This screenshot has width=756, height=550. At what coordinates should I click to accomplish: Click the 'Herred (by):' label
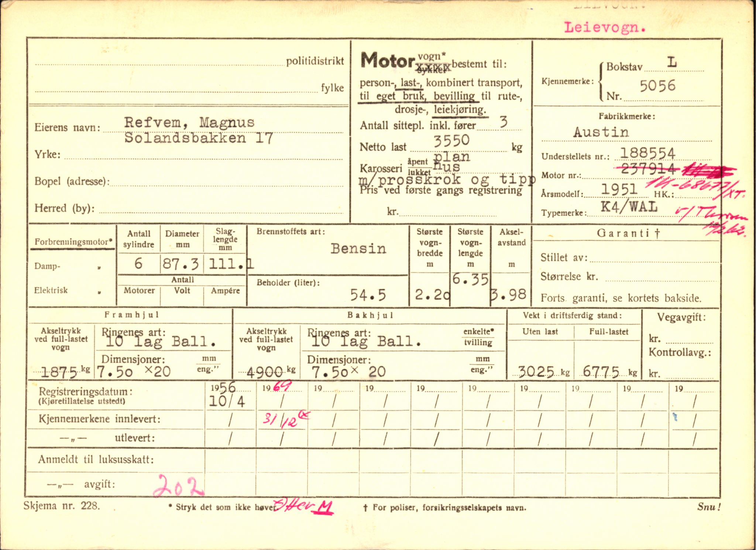[x=65, y=208]
